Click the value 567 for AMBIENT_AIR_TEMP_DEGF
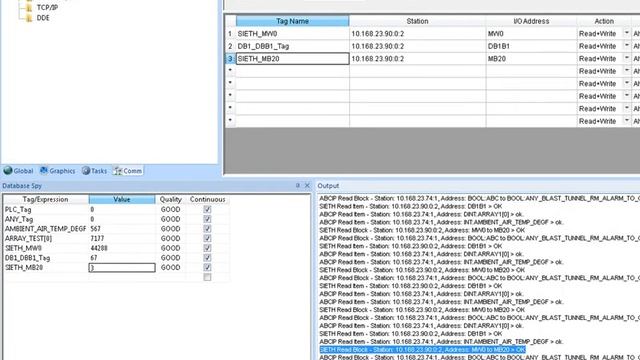The height and width of the screenshot is (360, 640). point(96,229)
